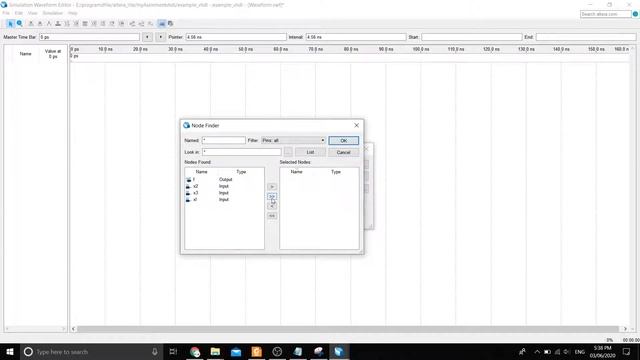The height and width of the screenshot is (360, 640).
Task: Open the Windows Start menu
Action: click(10, 351)
